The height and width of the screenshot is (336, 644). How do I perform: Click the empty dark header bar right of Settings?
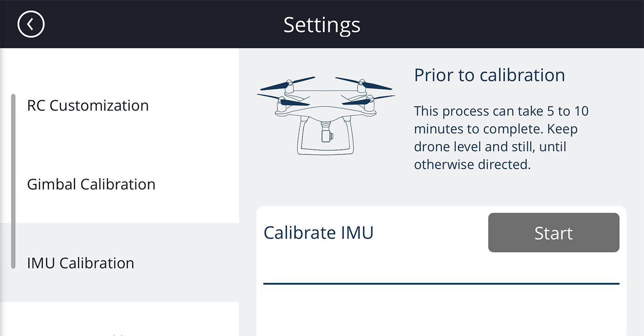pos(502,24)
